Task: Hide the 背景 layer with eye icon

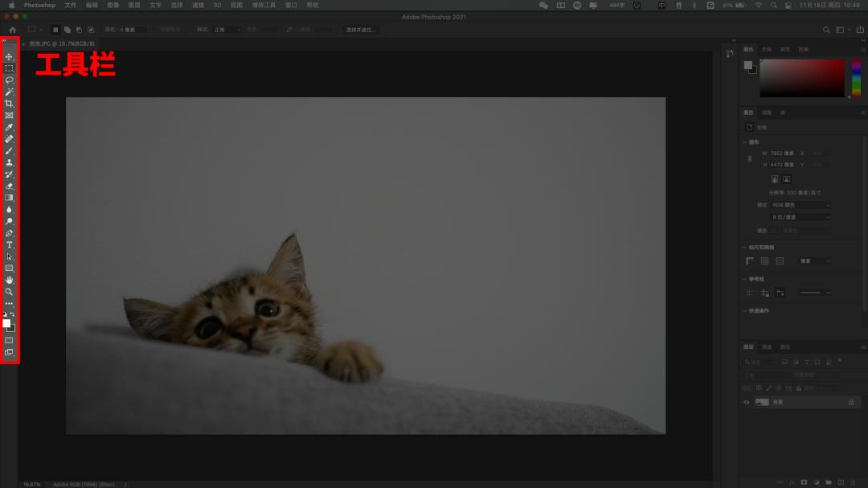Action: point(747,402)
